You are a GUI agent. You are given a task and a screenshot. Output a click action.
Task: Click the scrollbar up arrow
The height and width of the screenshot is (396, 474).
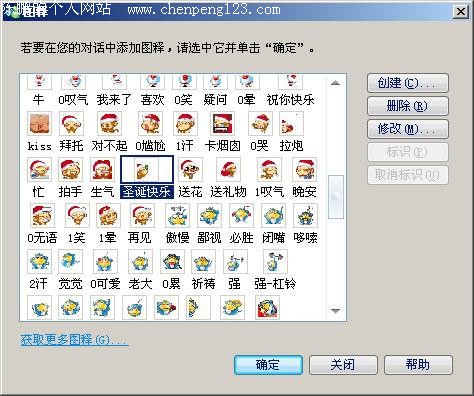335,83
